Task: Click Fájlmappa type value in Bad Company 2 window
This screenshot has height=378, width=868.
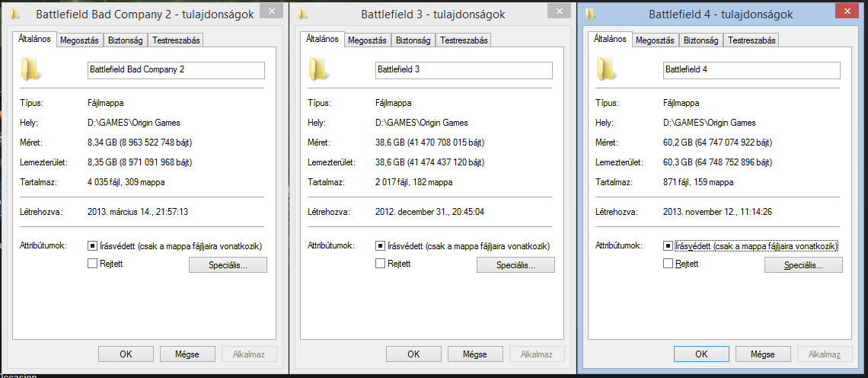Action: pyautogui.click(x=106, y=103)
